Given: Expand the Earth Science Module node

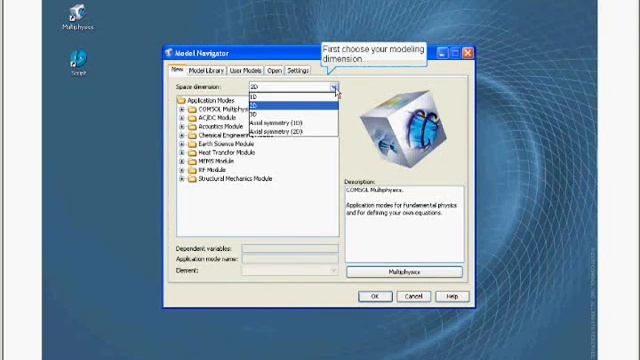Looking at the screenshot, I should [182, 144].
